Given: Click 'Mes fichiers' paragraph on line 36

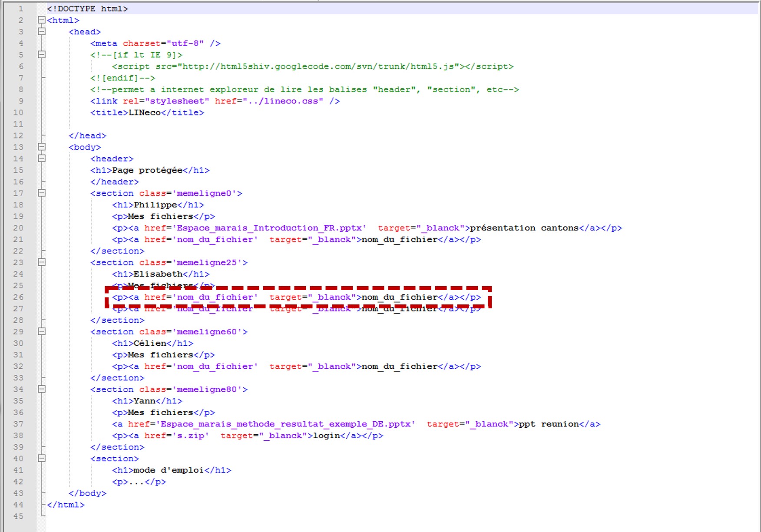Looking at the screenshot, I should click(x=163, y=413).
